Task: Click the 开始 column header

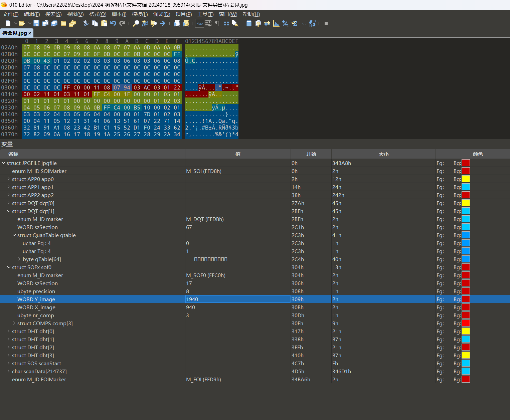Action: [311, 154]
